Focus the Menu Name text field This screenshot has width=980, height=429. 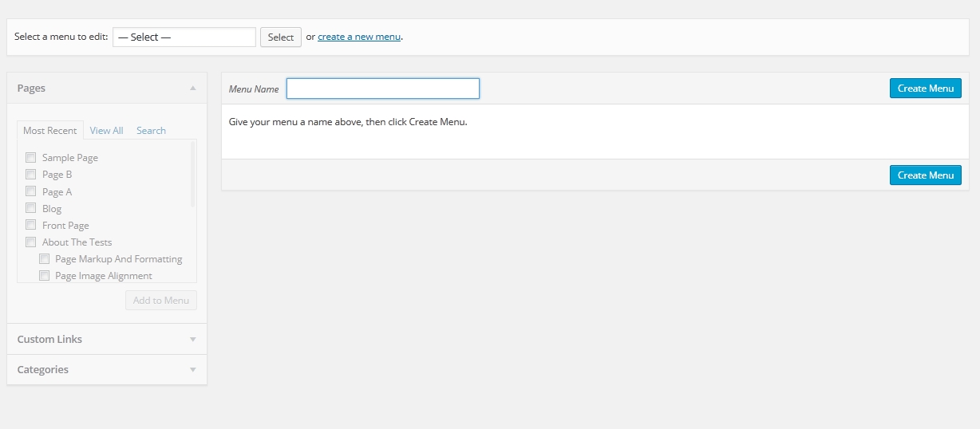tap(382, 89)
